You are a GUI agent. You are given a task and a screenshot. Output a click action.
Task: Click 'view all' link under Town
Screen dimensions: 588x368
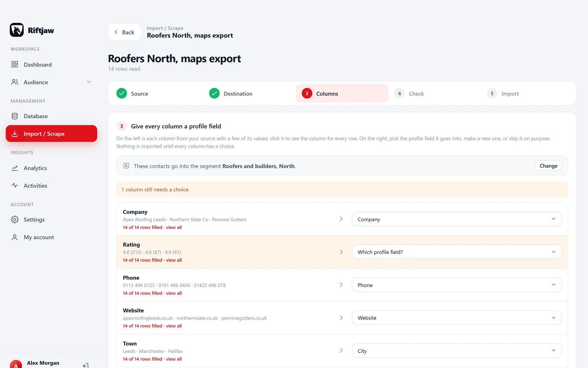[174, 359]
